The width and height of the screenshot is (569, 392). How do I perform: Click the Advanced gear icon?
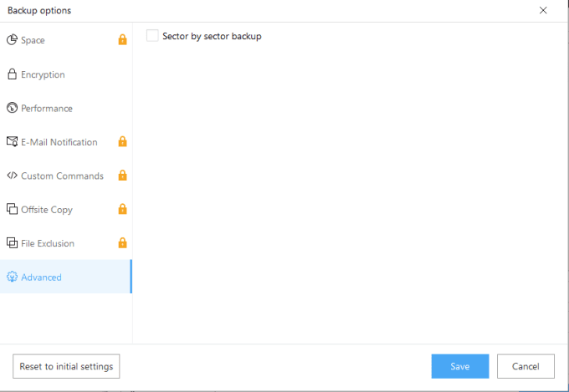13,277
